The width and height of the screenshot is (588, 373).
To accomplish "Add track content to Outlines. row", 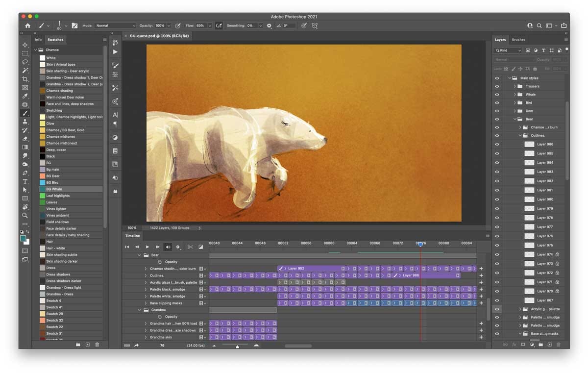I will click(481, 275).
